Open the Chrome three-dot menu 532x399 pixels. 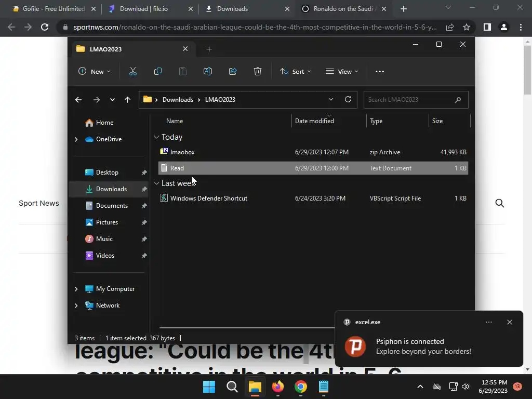click(x=521, y=27)
